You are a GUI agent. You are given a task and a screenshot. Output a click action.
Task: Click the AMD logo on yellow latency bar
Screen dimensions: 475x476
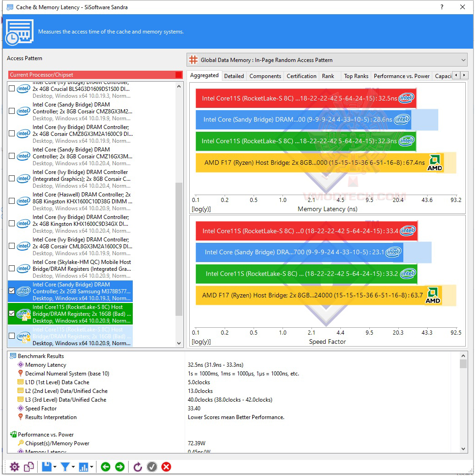435,163
